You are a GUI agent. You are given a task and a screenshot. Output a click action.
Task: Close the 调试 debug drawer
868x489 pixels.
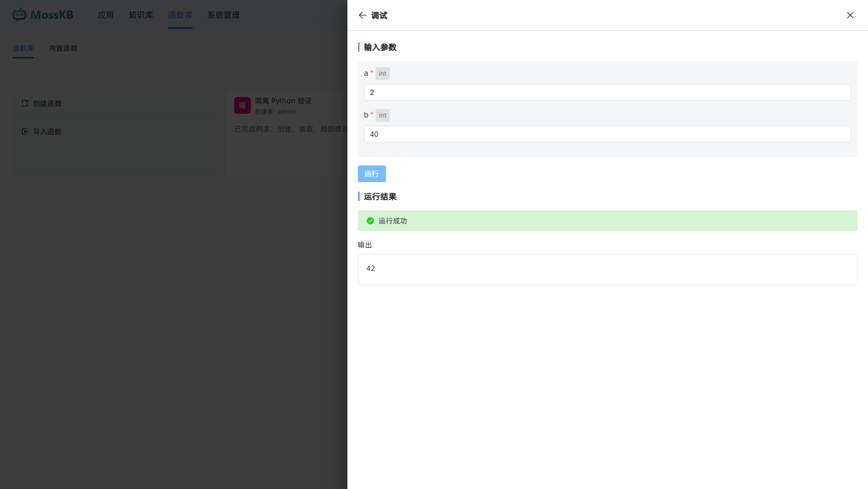850,15
